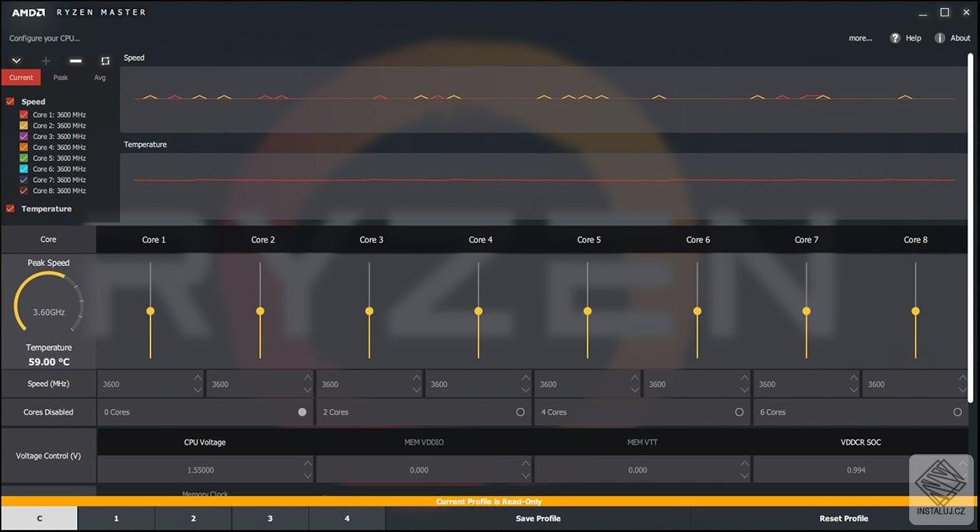Click the plus icon in the graph toolbar

point(45,60)
